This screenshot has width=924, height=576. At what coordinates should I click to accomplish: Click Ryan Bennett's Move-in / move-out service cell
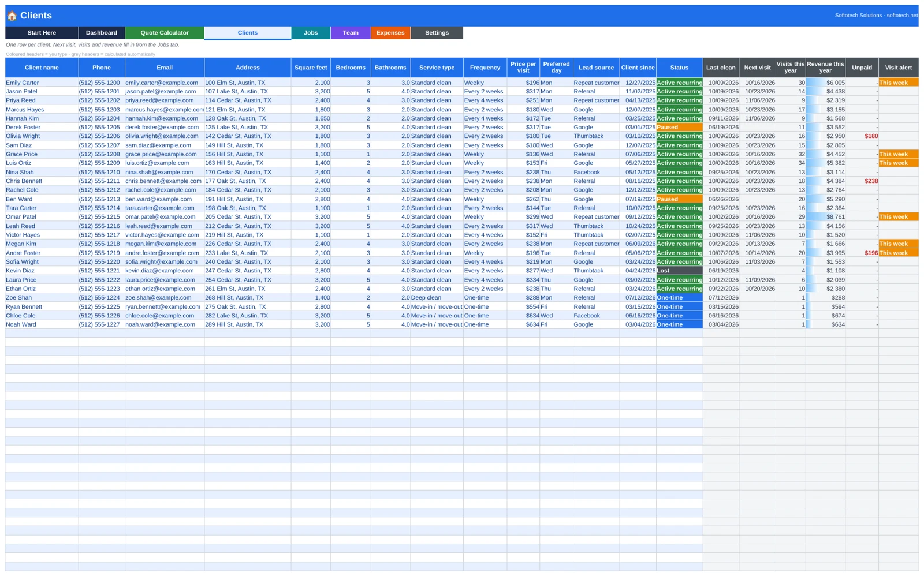coord(437,307)
